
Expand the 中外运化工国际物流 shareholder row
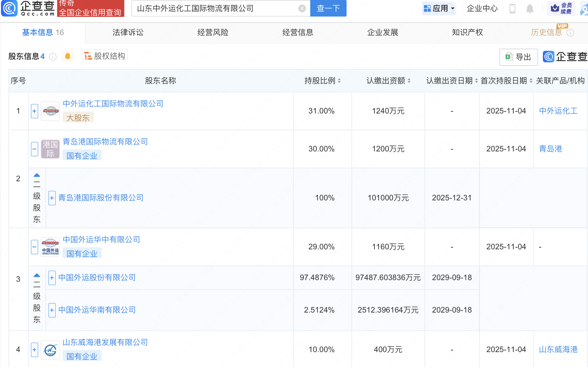pyautogui.click(x=34, y=111)
